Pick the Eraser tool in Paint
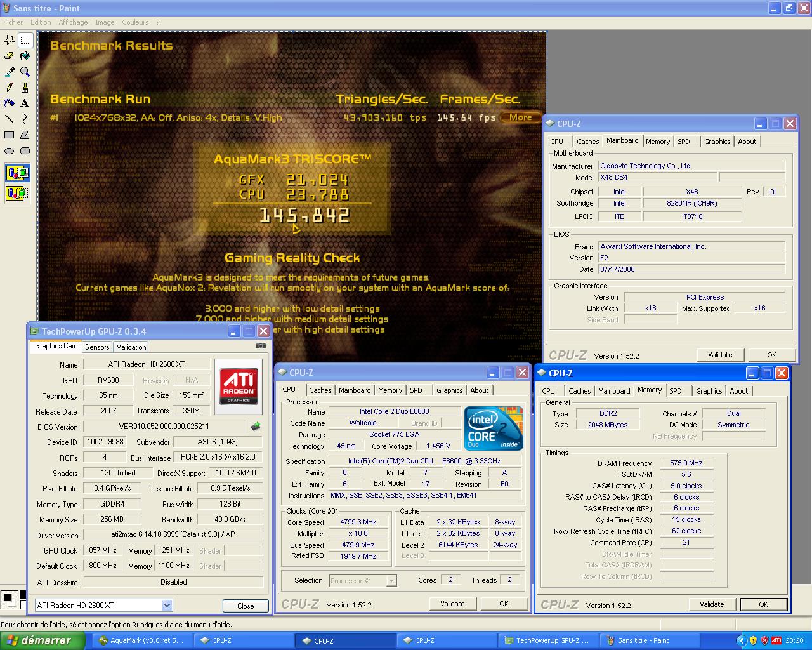The width and height of the screenshot is (812, 650). pos(10,56)
